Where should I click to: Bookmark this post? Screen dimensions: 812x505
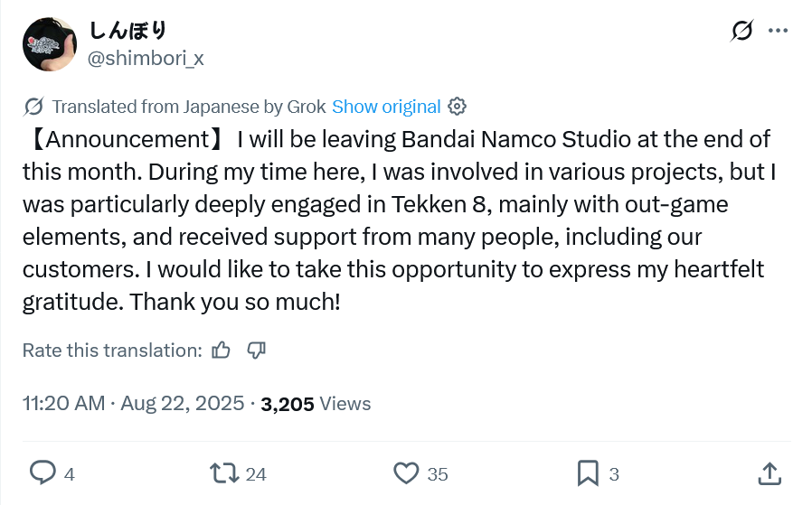[x=588, y=472]
